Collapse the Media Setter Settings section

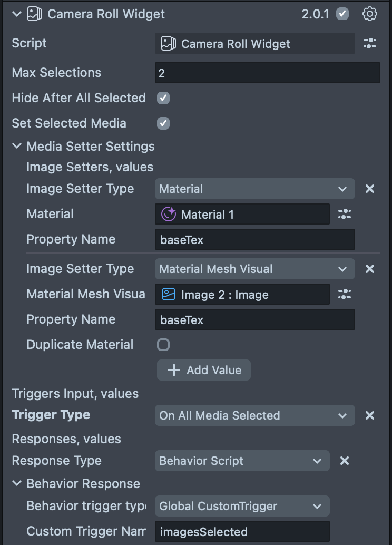pos(17,147)
